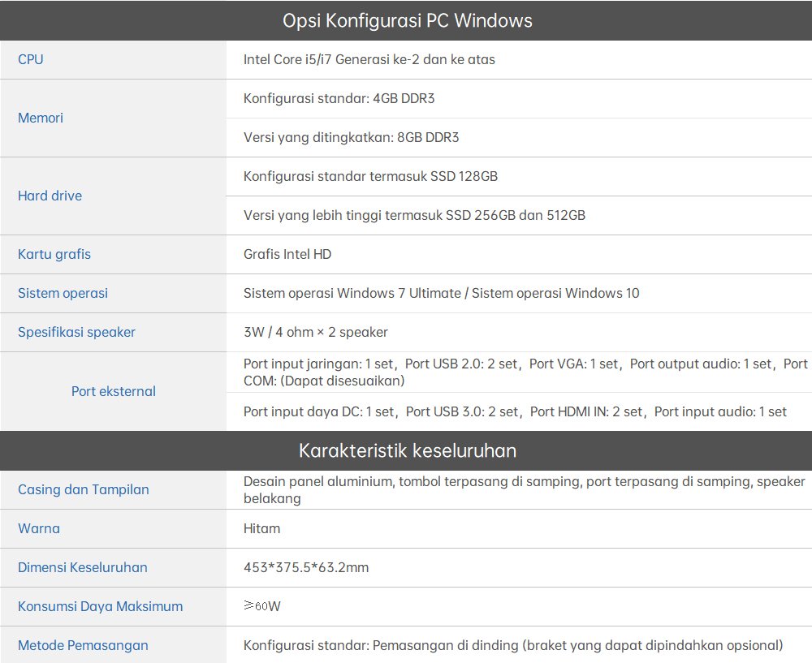Click the 'Dimensi Keseluruhan' row label

click(x=83, y=567)
